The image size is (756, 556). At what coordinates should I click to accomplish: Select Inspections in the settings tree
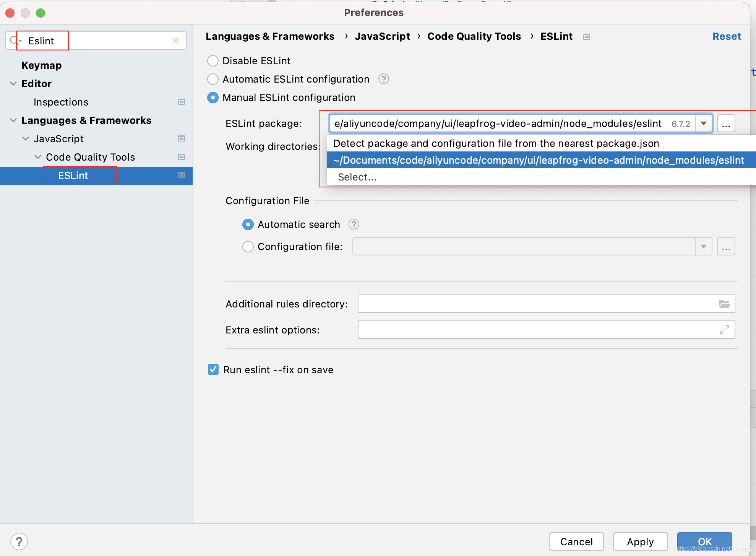[61, 102]
